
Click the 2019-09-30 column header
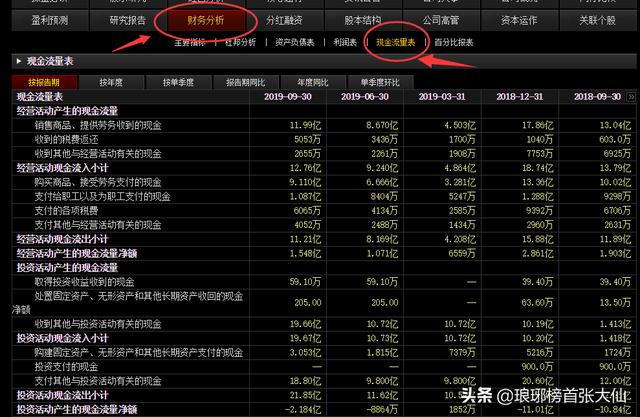[x=288, y=97]
